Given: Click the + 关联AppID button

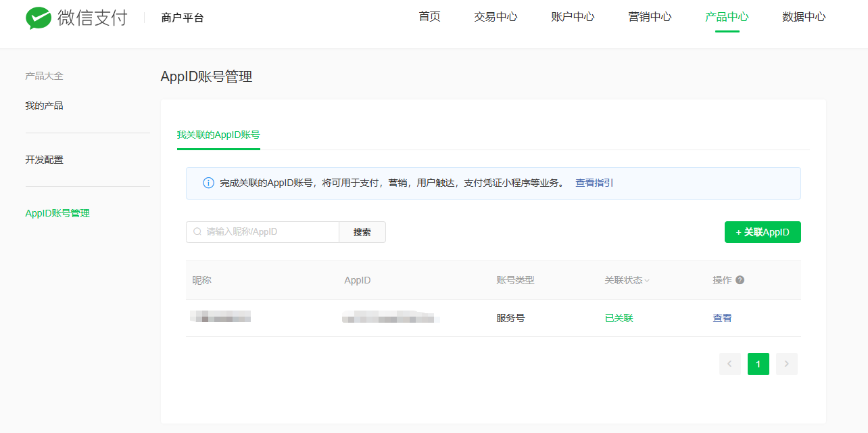Looking at the screenshot, I should (x=763, y=231).
